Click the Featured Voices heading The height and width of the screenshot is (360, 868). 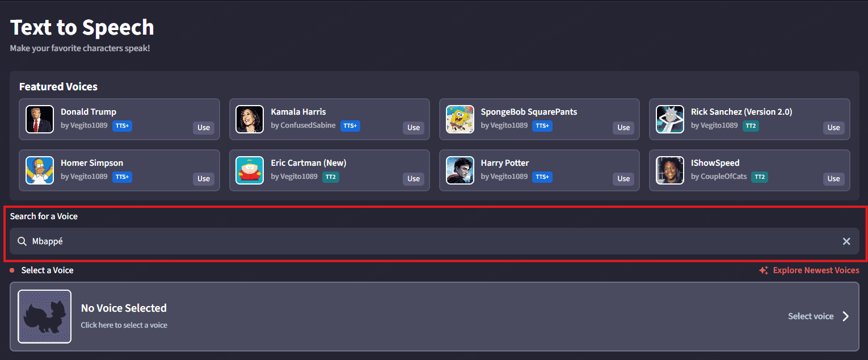pos(58,87)
